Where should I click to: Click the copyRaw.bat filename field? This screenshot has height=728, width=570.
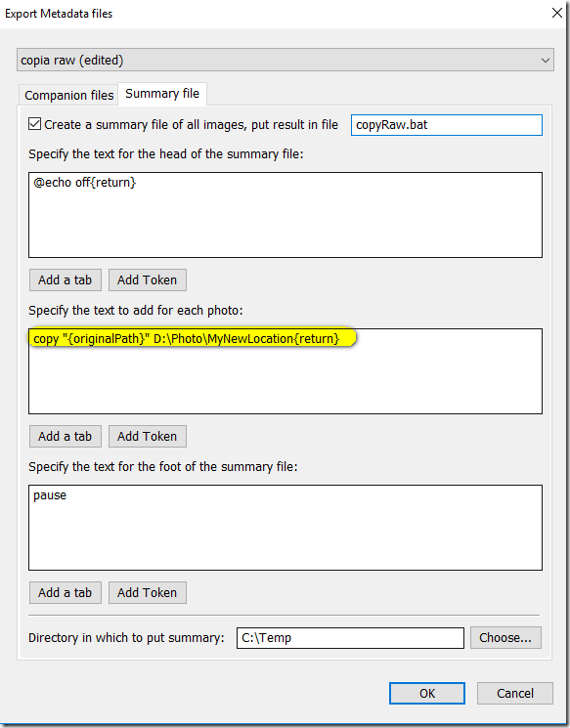(447, 125)
